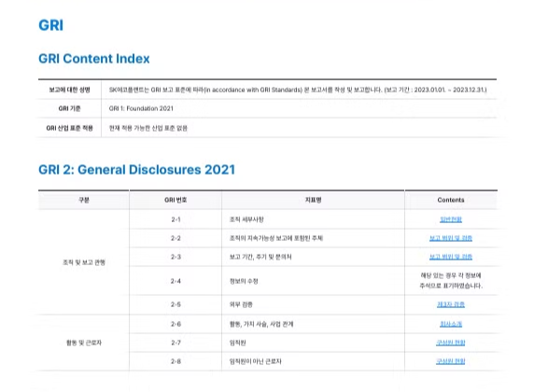Select the GRI number cell 2-2
Viewport: 534px width, 392px height.
176,238
